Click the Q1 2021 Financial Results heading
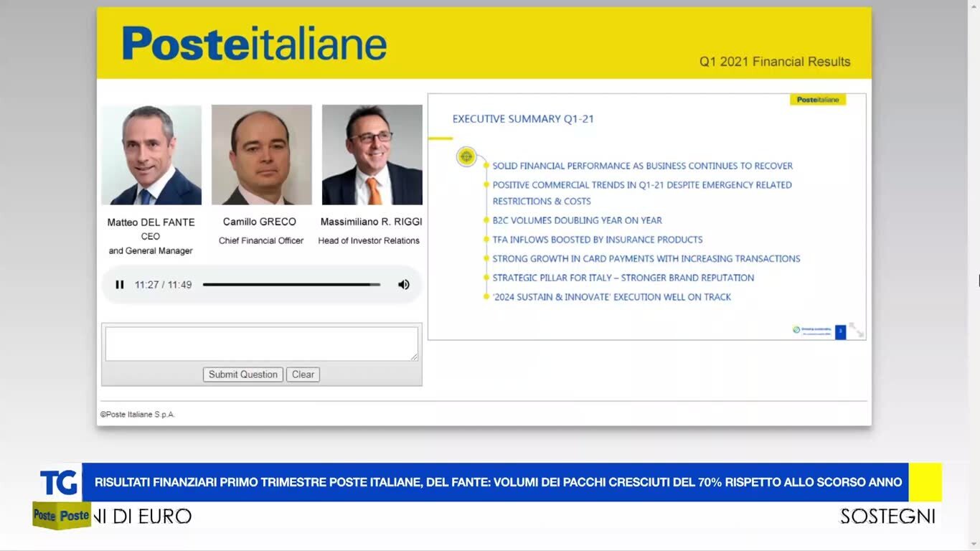 pos(775,62)
